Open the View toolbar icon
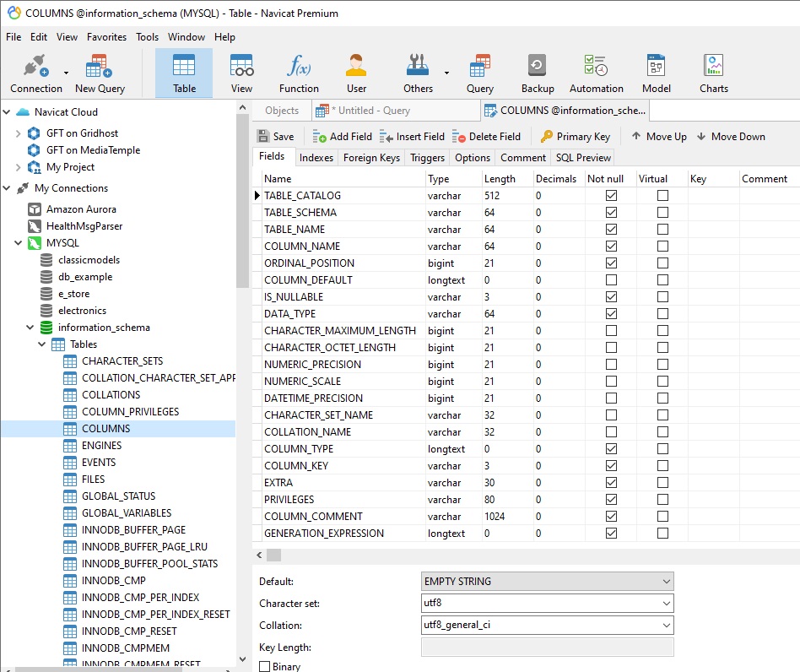The height and width of the screenshot is (672, 800). point(241,72)
